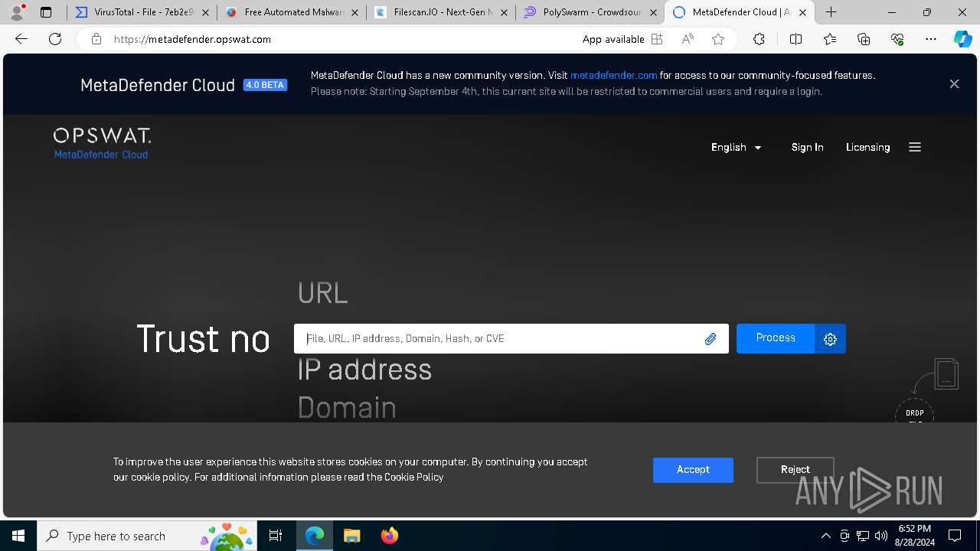
Task: Click the Cookie Policy text in notice
Action: (413, 477)
